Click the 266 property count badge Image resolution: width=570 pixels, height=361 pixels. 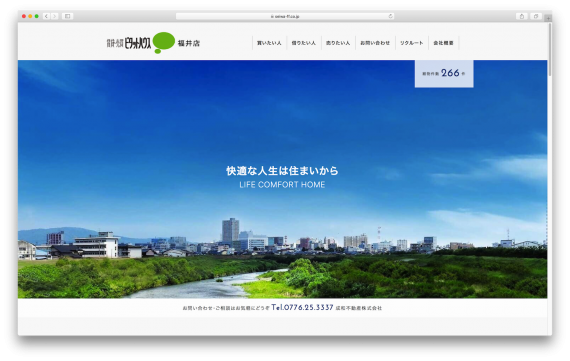pos(444,73)
